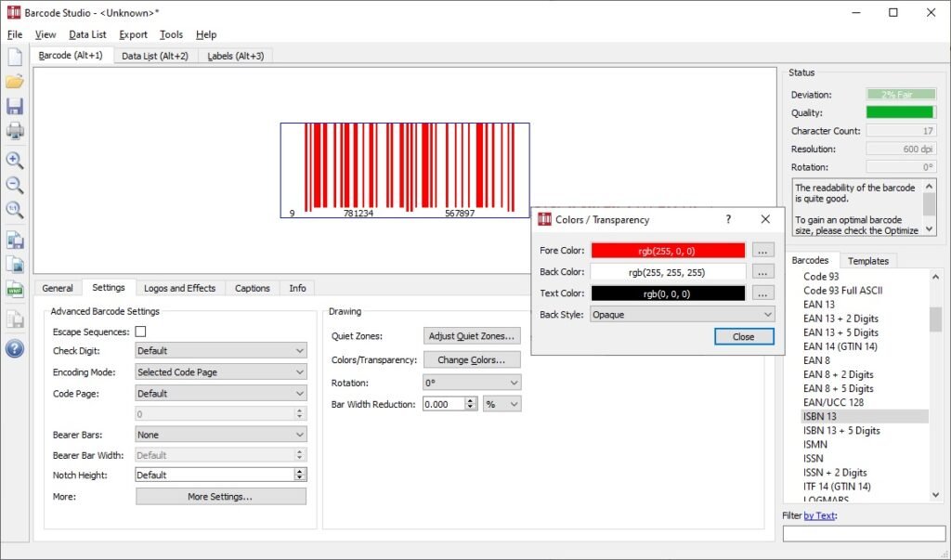Open the Data List menu
951x560 pixels.
(87, 34)
